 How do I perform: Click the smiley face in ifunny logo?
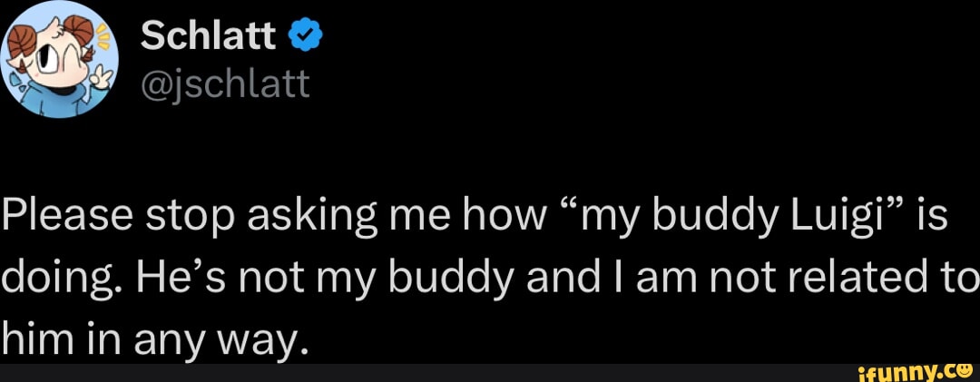962,368
